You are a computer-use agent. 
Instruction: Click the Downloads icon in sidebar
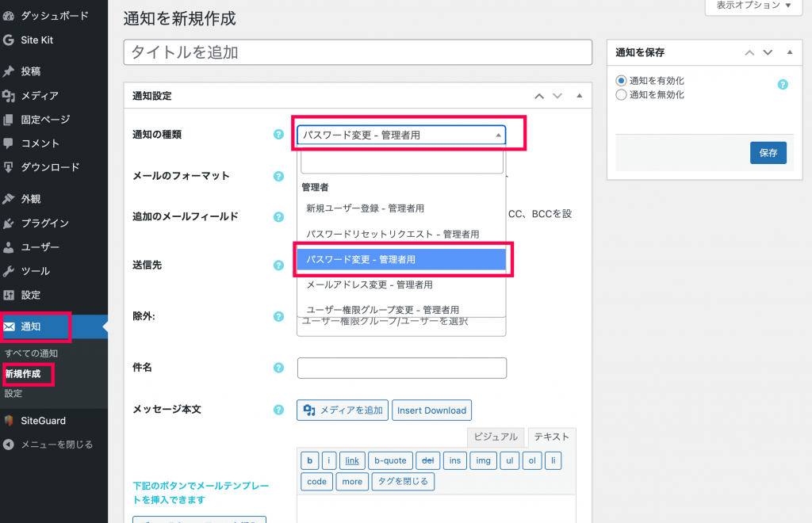8,167
